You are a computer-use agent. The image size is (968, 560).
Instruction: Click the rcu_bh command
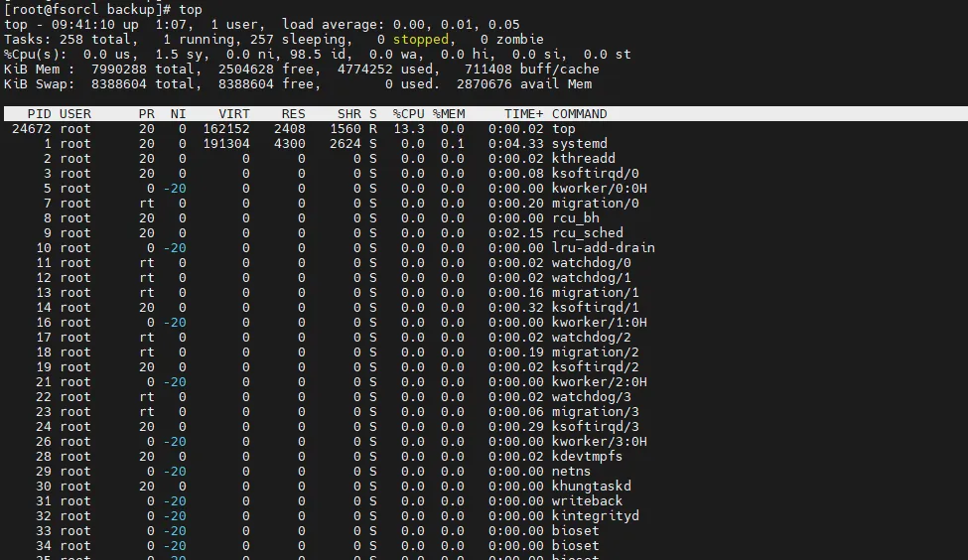tap(576, 218)
